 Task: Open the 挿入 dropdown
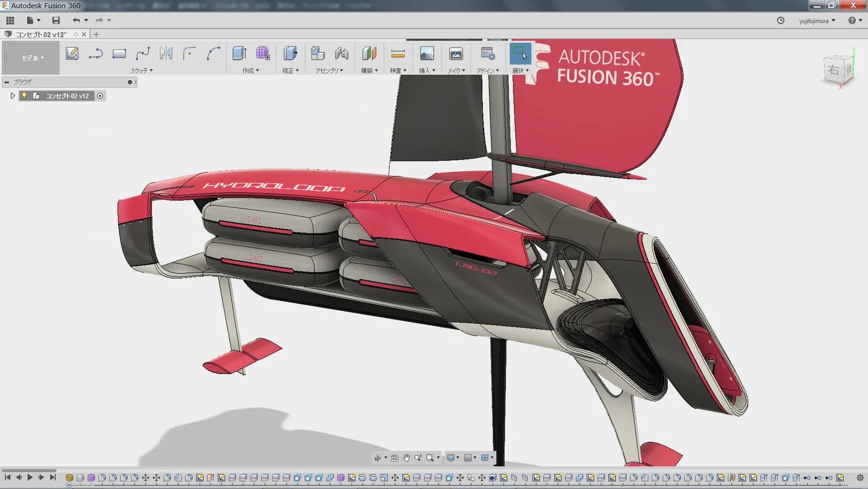tap(427, 71)
